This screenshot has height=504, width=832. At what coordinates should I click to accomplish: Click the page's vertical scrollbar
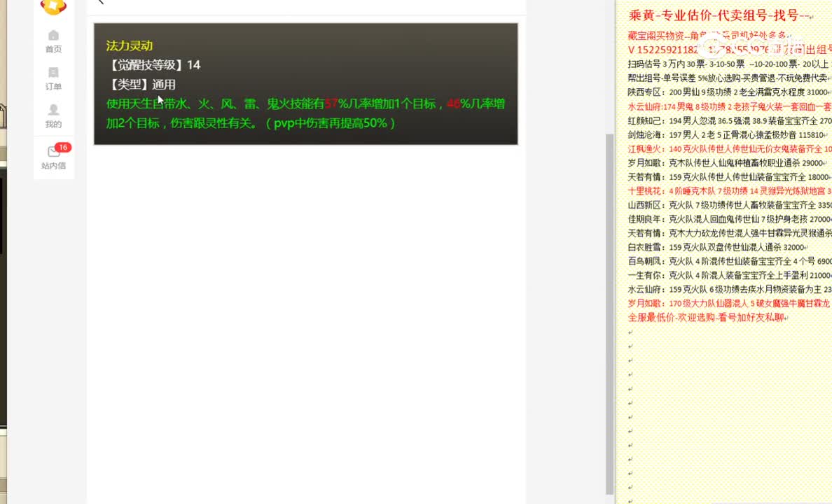pyautogui.click(x=609, y=314)
